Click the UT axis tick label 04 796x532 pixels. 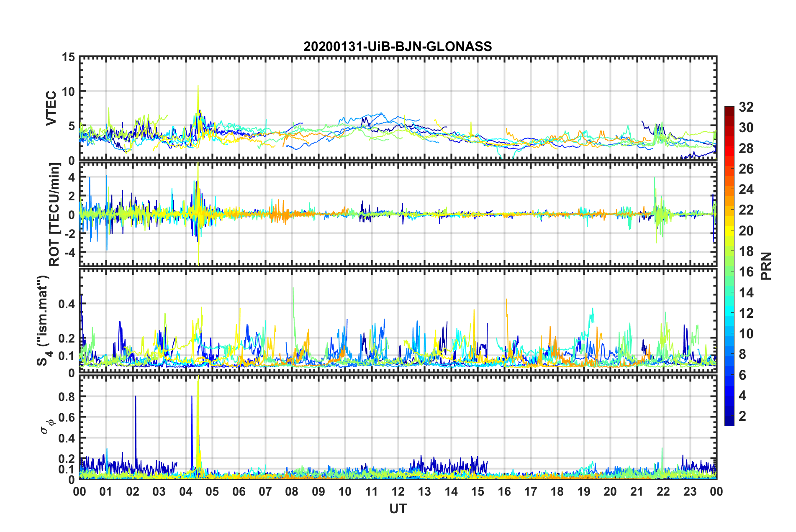point(186,491)
